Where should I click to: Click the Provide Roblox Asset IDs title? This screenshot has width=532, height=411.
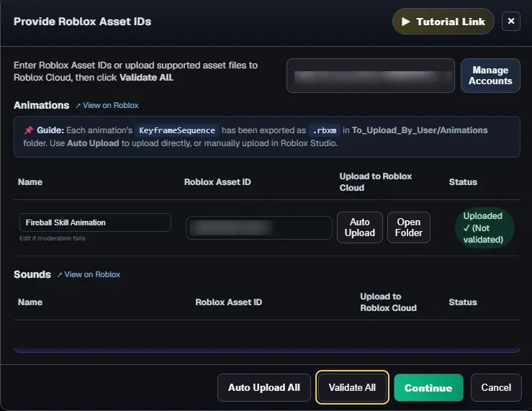click(83, 22)
